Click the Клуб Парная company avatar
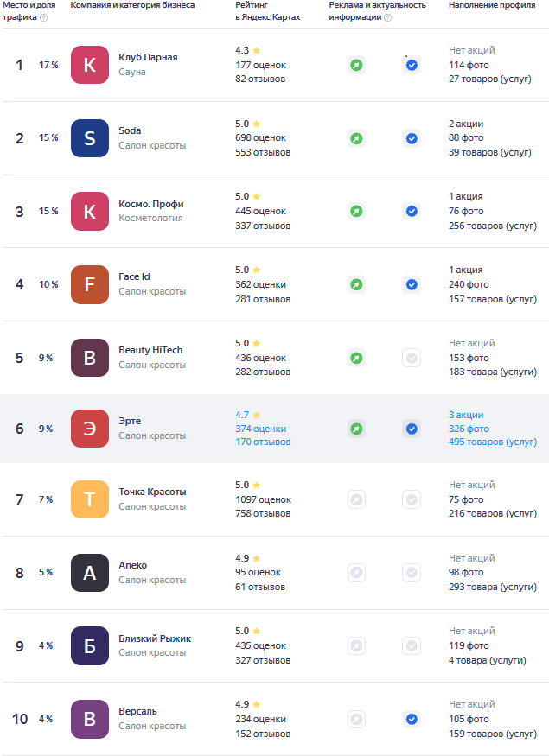This screenshot has height=756, width=549. (90, 65)
